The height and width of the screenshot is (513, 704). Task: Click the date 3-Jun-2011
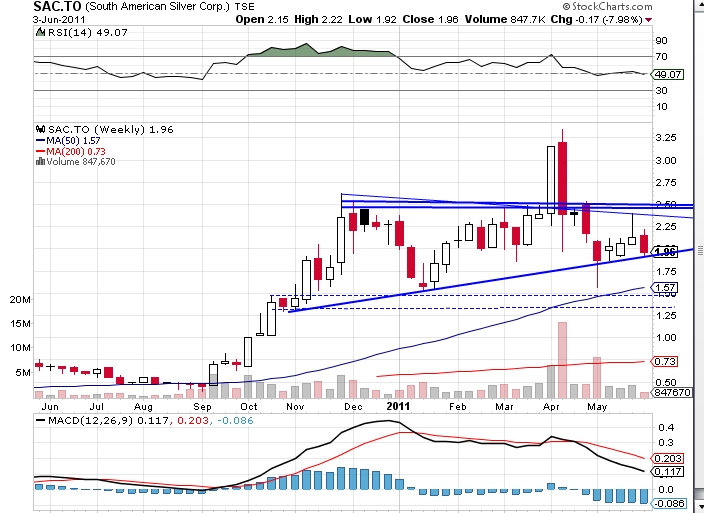pyautogui.click(x=59, y=20)
